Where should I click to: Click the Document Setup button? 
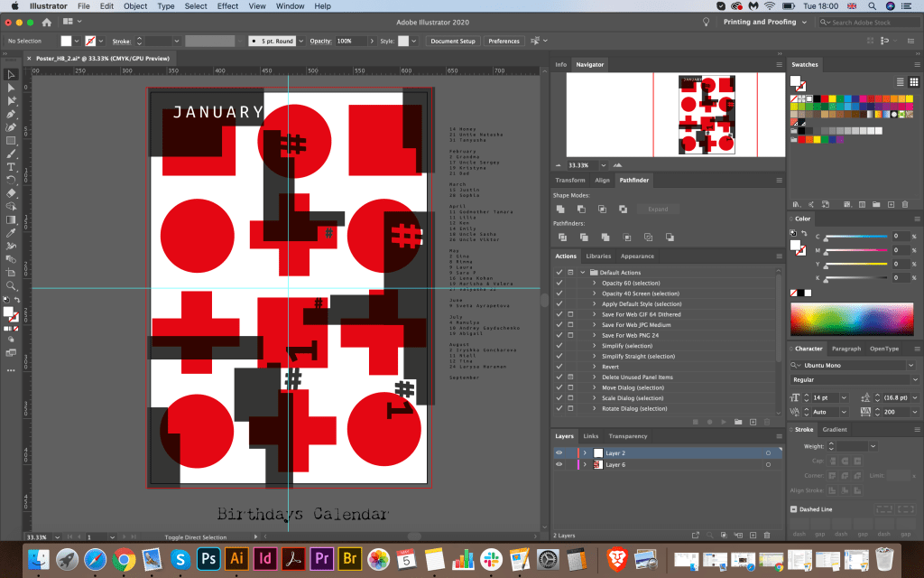tap(452, 41)
